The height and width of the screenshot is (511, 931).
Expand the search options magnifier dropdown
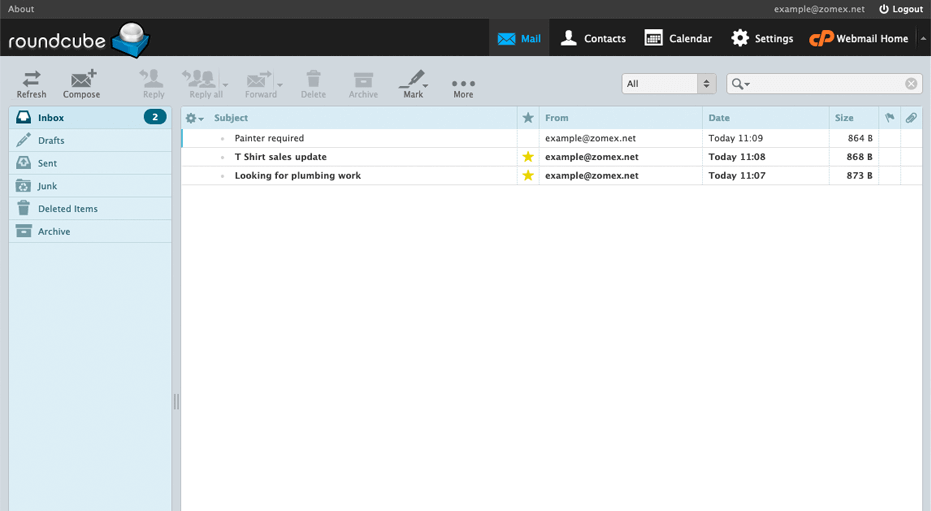[740, 84]
